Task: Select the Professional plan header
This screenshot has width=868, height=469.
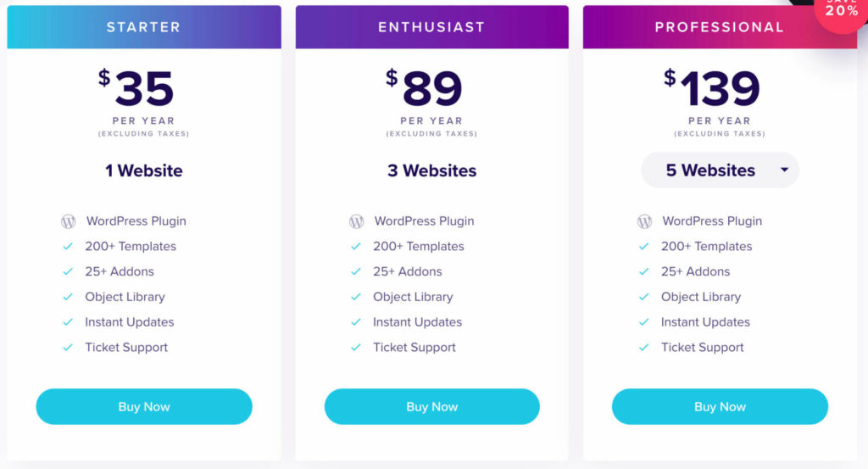Action: [x=719, y=27]
